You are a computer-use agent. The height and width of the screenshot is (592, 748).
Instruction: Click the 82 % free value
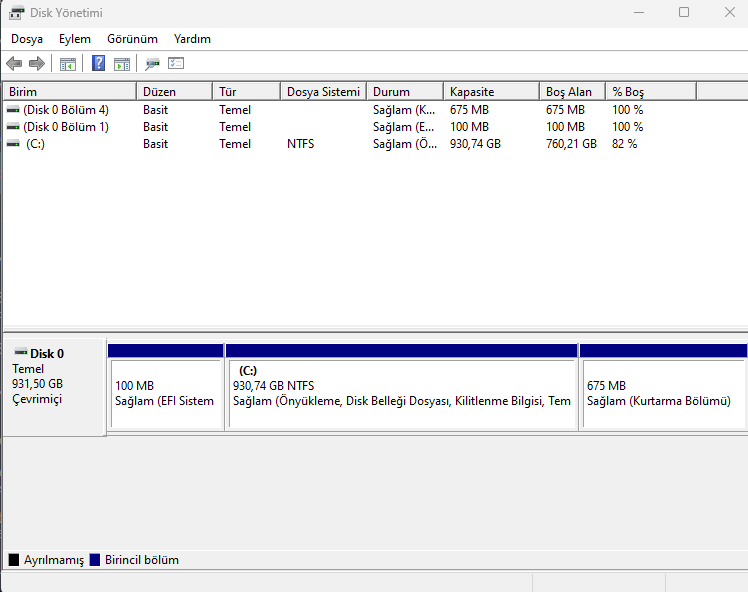pos(624,144)
